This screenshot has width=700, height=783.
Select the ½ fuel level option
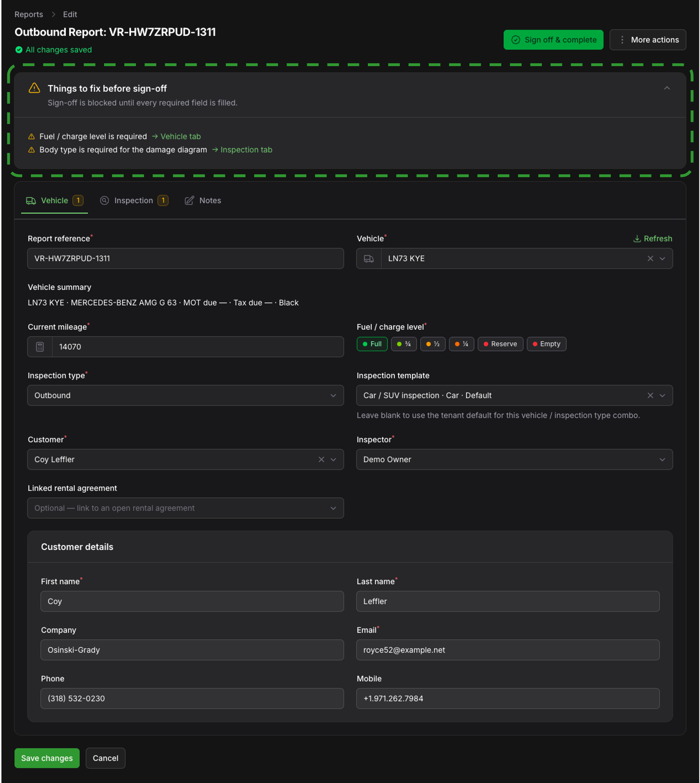click(433, 344)
